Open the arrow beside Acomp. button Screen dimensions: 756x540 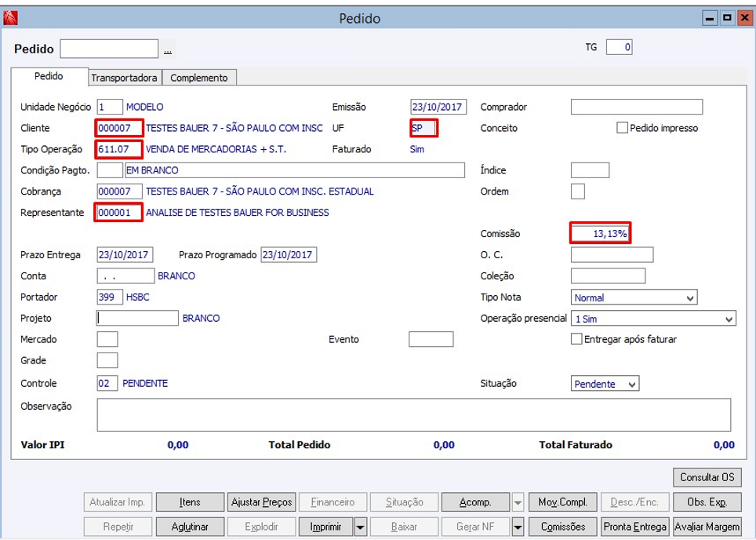point(518,502)
